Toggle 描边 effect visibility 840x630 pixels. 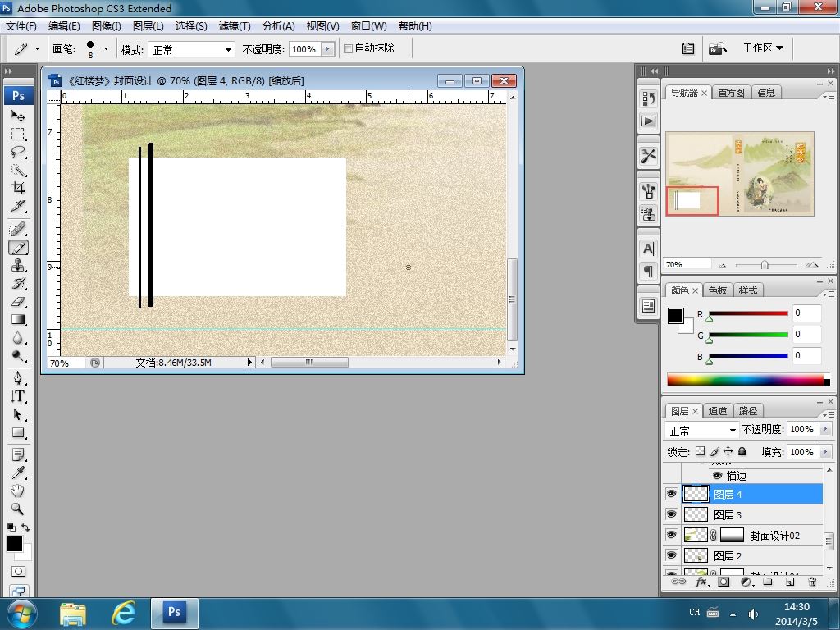(x=717, y=475)
